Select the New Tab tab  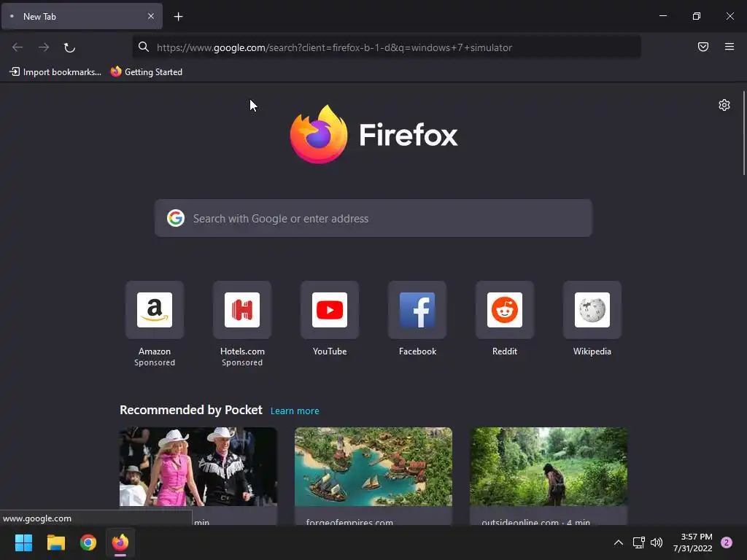[x=82, y=16]
